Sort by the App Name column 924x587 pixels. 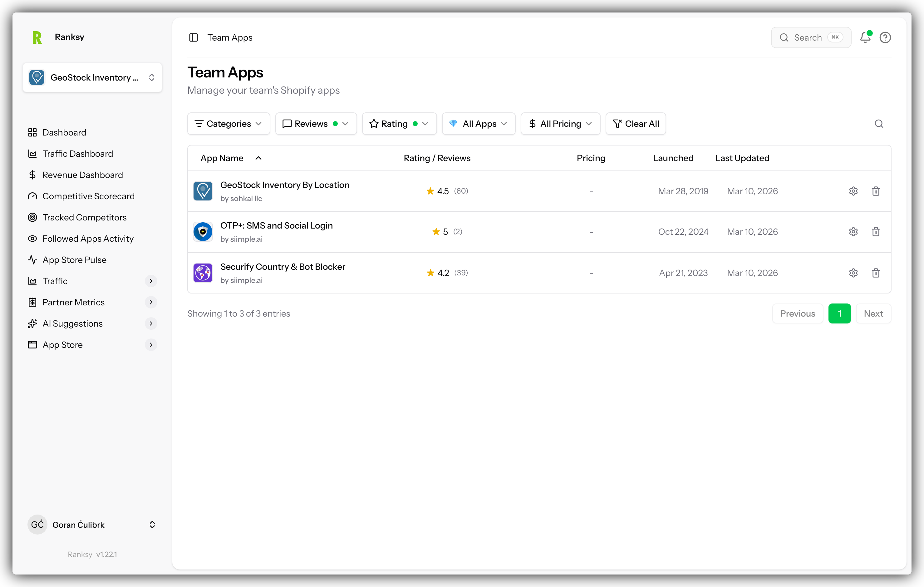click(x=231, y=158)
